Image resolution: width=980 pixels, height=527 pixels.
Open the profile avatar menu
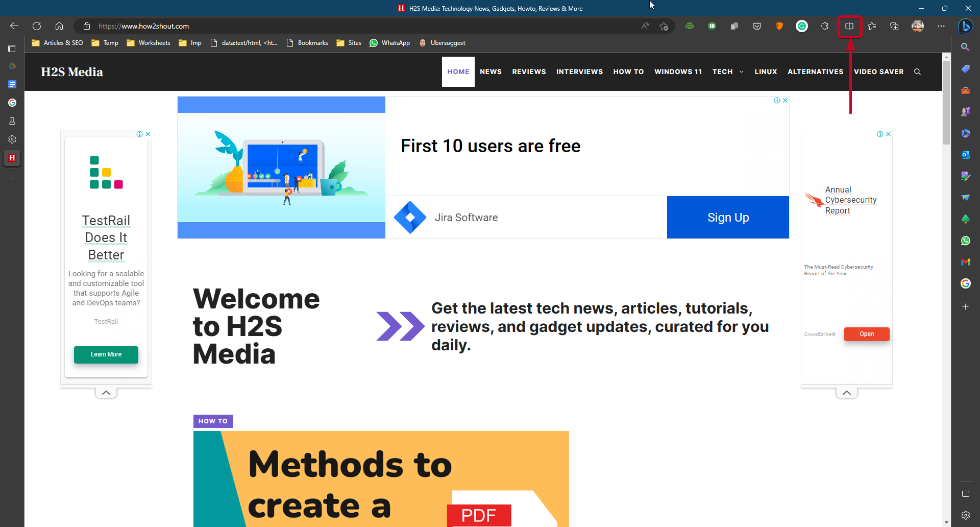918,26
